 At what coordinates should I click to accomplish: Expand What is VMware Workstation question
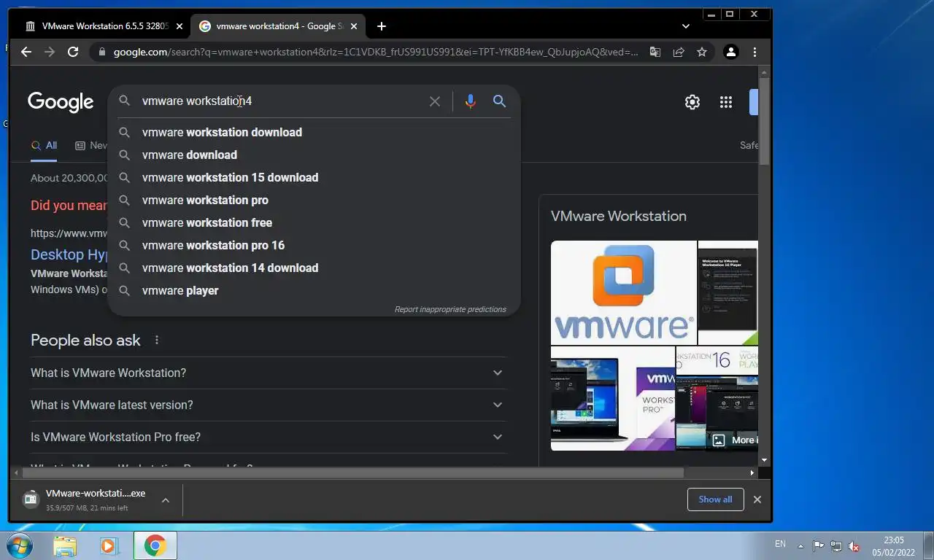click(x=268, y=373)
